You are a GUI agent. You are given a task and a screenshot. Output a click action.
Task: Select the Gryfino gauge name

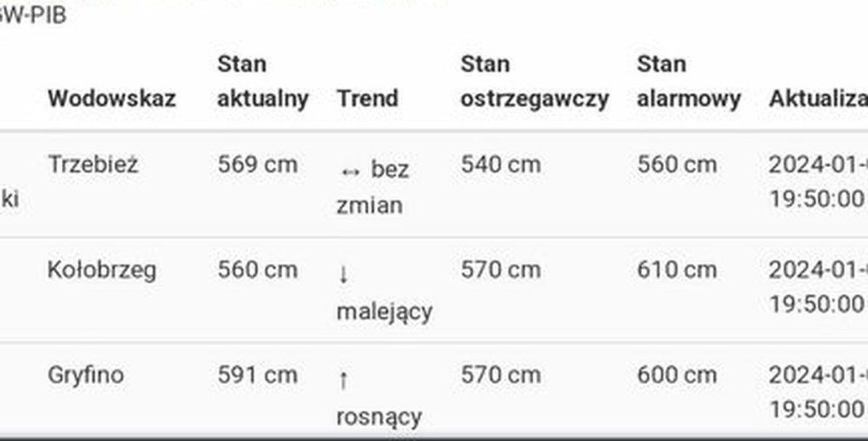(86, 375)
